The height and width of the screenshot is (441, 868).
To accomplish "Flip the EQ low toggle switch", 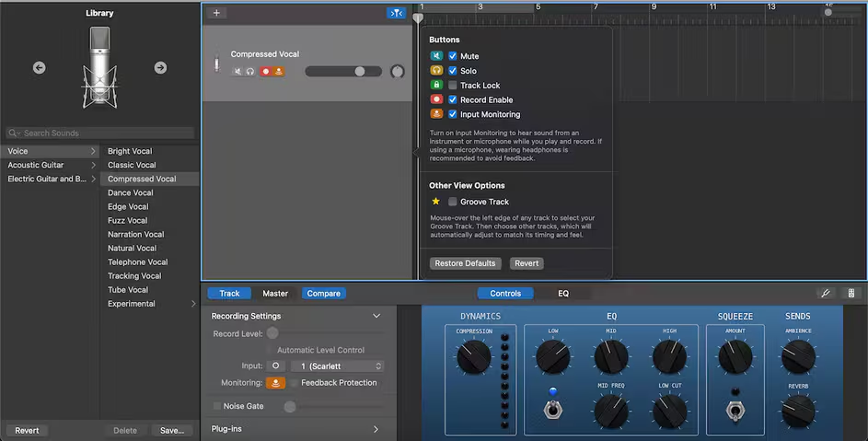I will pos(552,410).
